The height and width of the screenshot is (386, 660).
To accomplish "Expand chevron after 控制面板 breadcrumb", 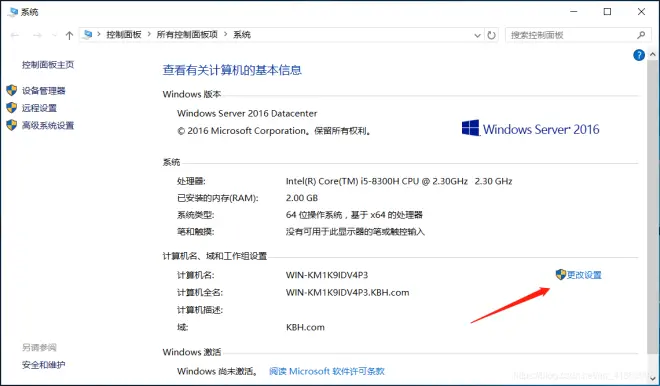I will 149,35.
